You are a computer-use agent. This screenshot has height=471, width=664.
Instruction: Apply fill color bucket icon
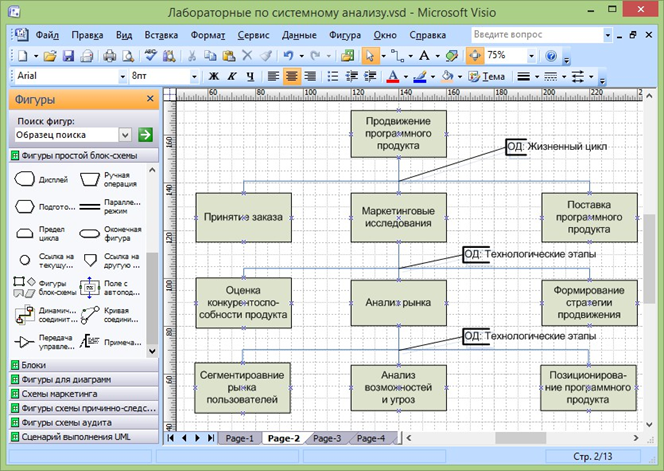click(447, 76)
